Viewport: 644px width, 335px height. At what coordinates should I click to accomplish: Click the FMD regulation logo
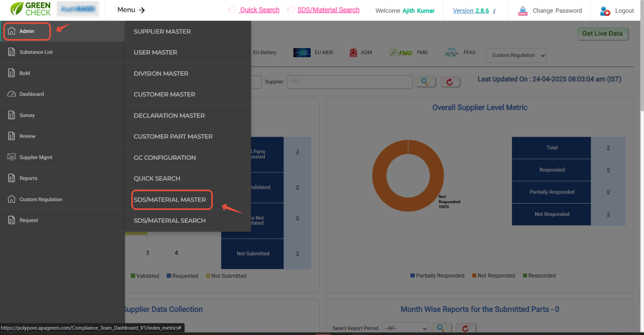tap(401, 53)
